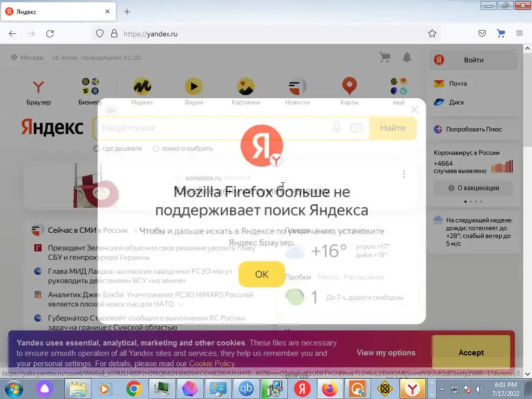Open the Бизнес service icon

coord(90,91)
